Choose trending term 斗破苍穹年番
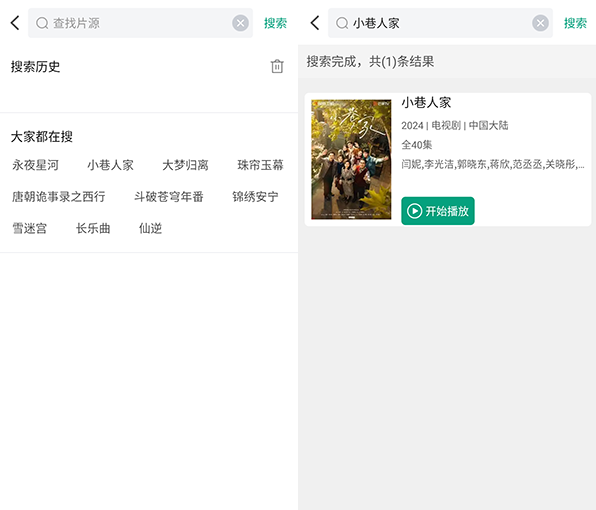Viewport: 596px width, 510px height. pyautogui.click(x=168, y=196)
